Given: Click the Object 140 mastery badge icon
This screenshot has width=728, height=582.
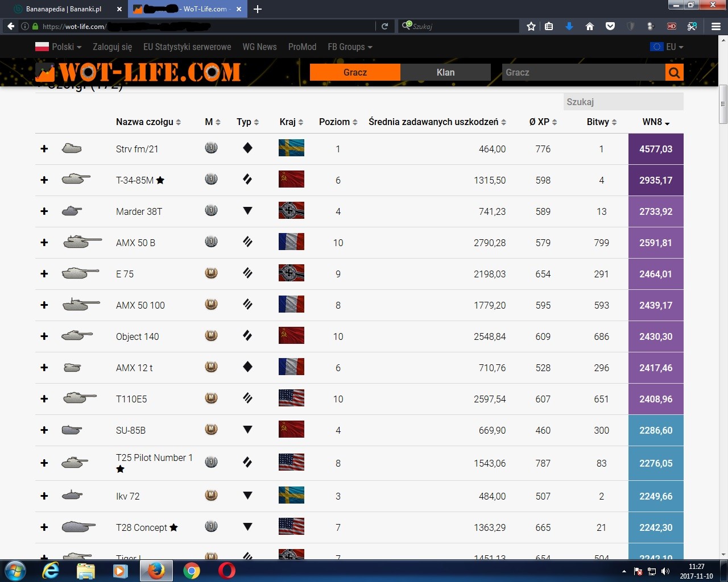Looking at the screenshot, I should tap(211, 335).
